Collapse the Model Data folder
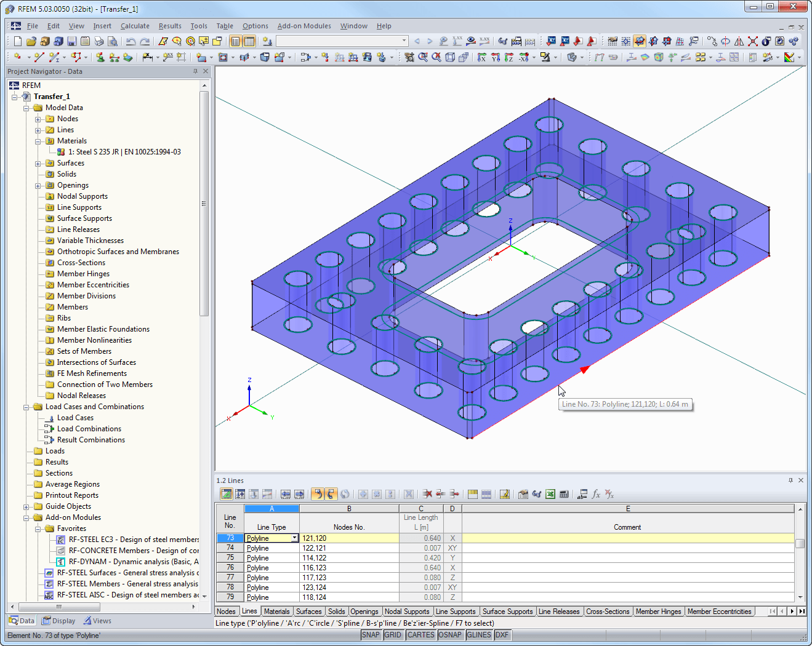This screenshot has width=812, height=646. 26,108
